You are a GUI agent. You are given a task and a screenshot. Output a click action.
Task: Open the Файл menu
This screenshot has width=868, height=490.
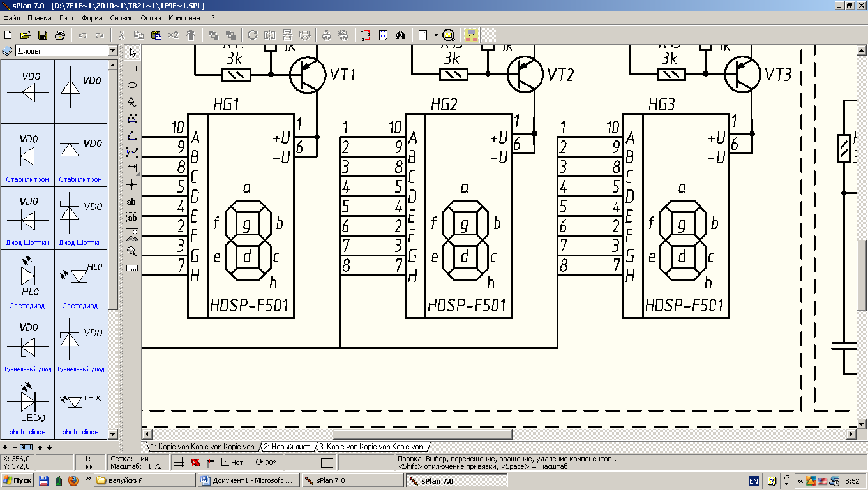11,18
